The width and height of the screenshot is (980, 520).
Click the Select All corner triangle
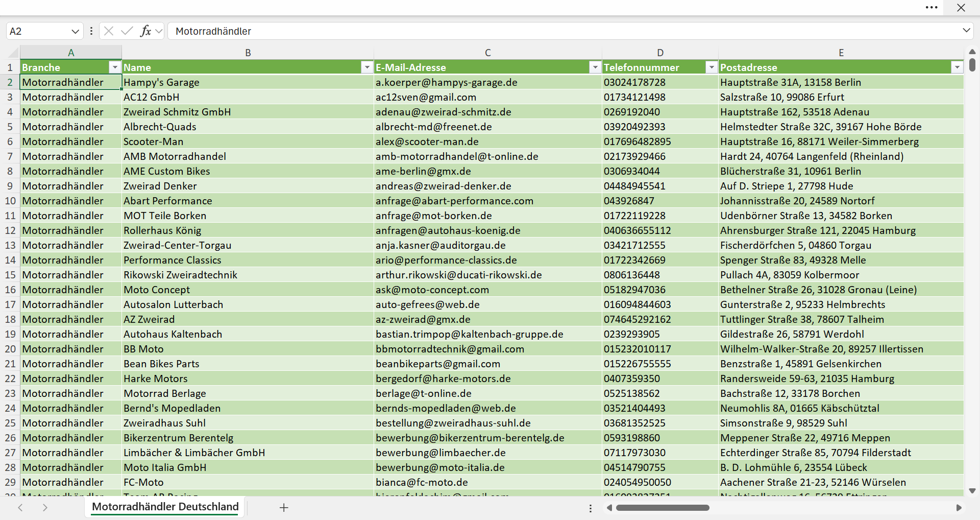coord(13,53)
